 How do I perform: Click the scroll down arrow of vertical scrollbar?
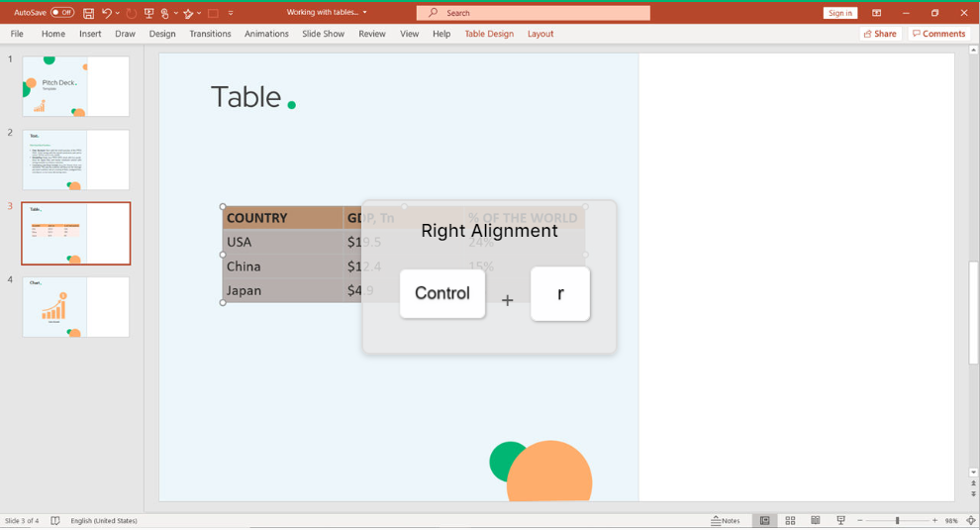pyautogui.click(x=973, y=473)
